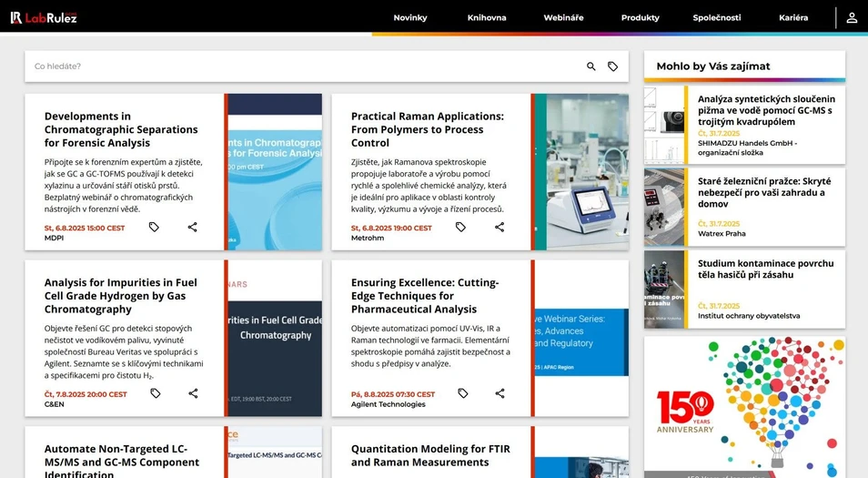
Task: Open the Produkty menu item
Action: (x=640, y=17)
